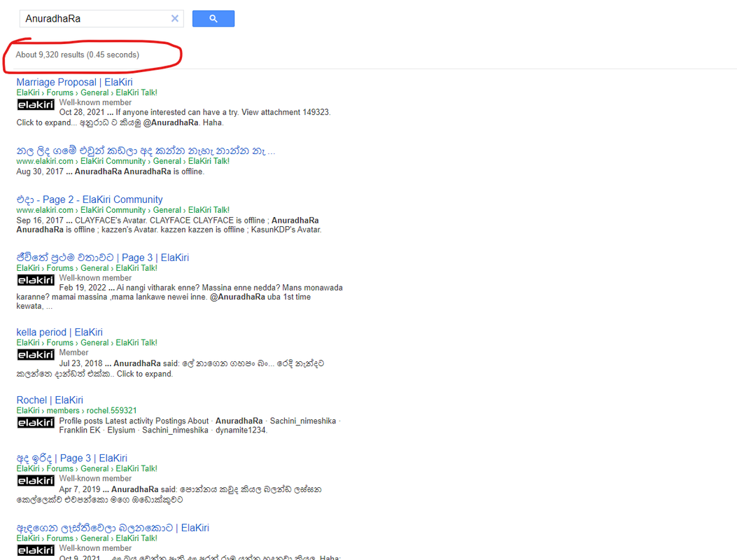Click 'Well-known member' label in Marriage Proposal result
The width and height of the screenshot is (737, 560).
point(95,102)
